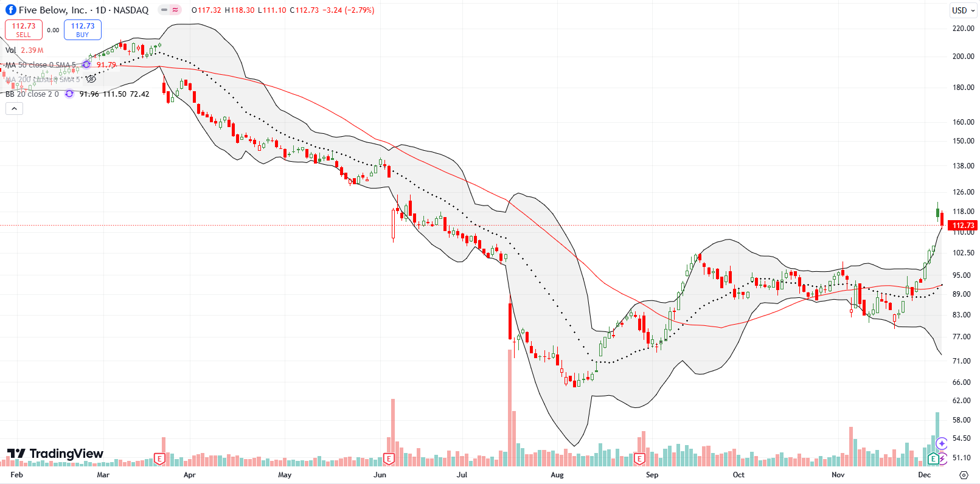The width and height of the screenshot is (980, 484).
Task: Click the Mar label on time axis
Action: 103,475
